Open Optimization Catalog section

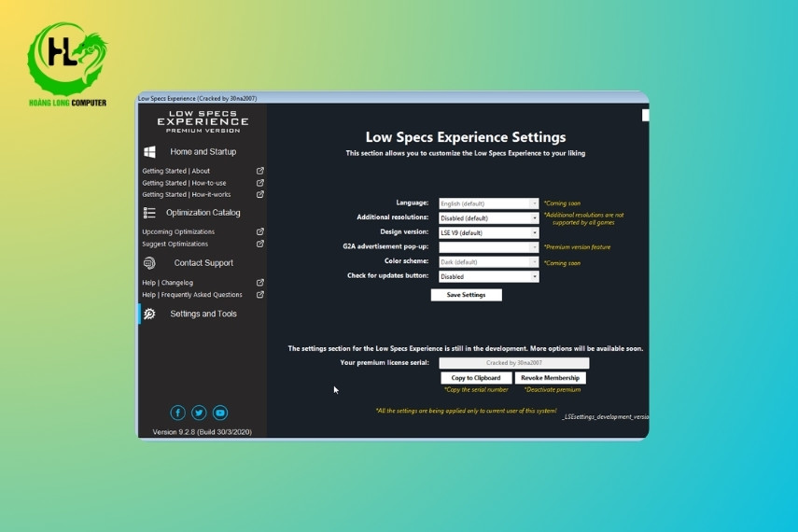point(203,213)
